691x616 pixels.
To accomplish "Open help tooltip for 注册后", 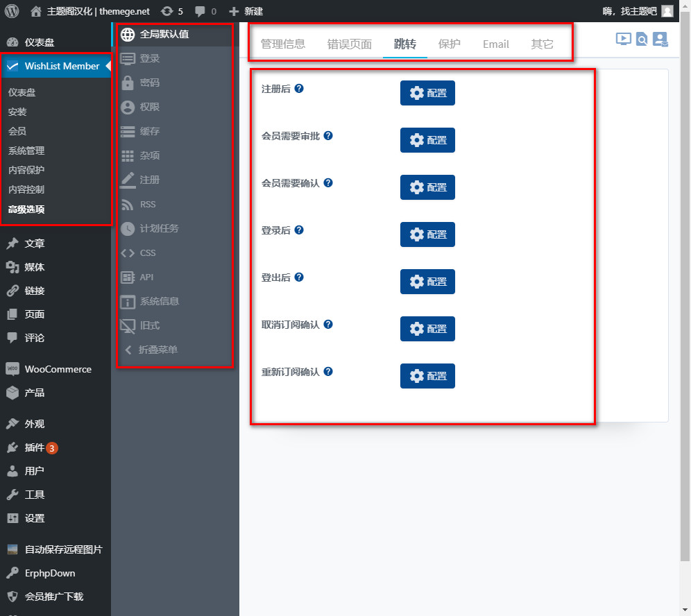I will pyautogui.click(x=299, y=89).
